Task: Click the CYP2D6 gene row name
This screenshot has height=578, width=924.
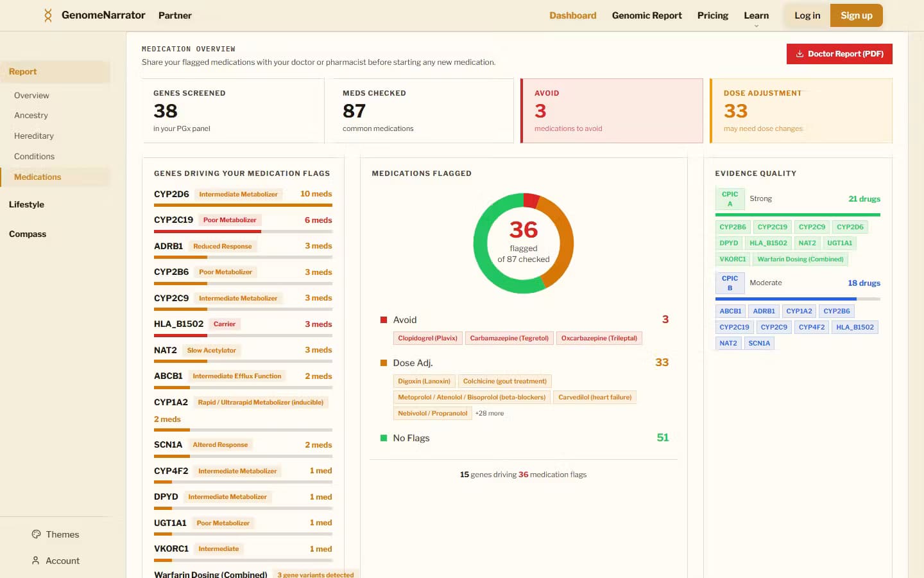Action: [171, 194]
